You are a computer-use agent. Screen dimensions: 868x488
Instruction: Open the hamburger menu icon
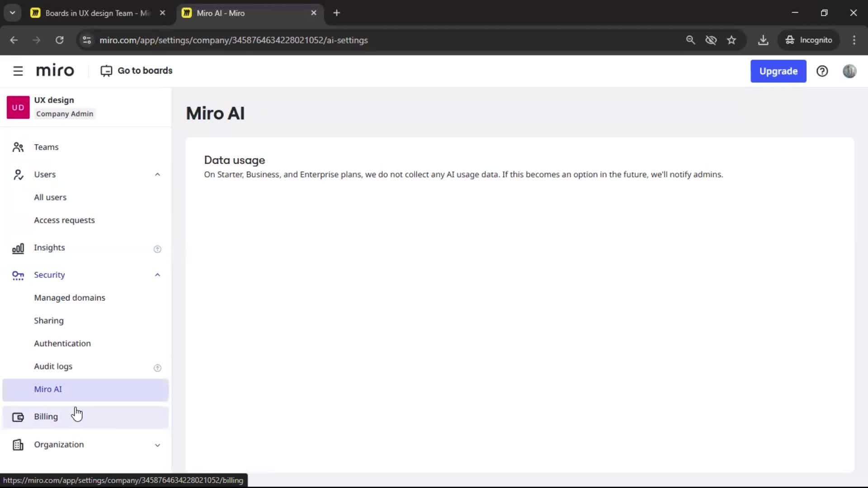point(18,71)
